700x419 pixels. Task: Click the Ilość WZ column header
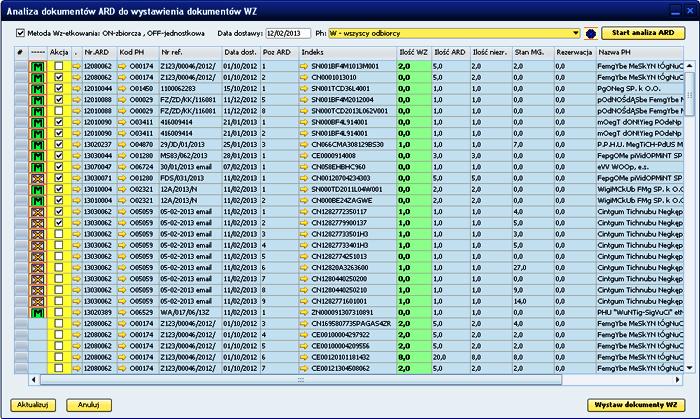pos(414,53)
